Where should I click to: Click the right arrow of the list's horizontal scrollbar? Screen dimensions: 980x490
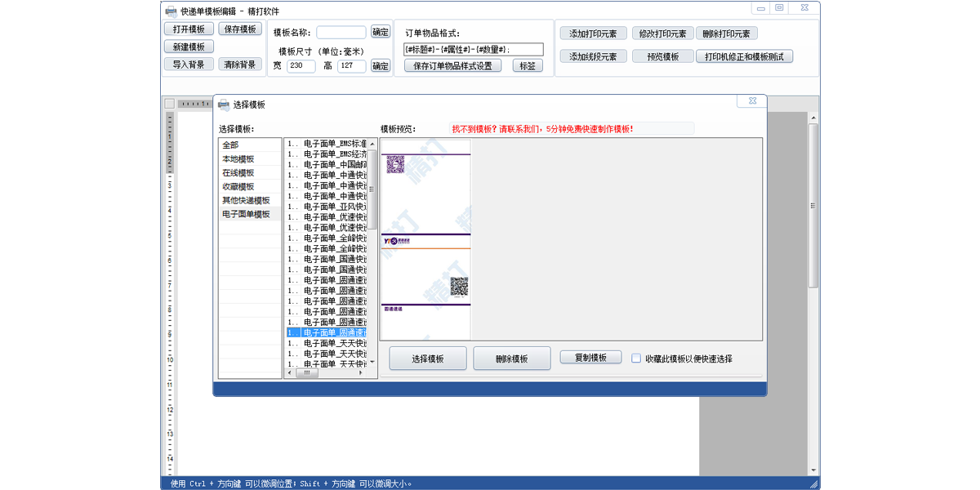point(362,372)
